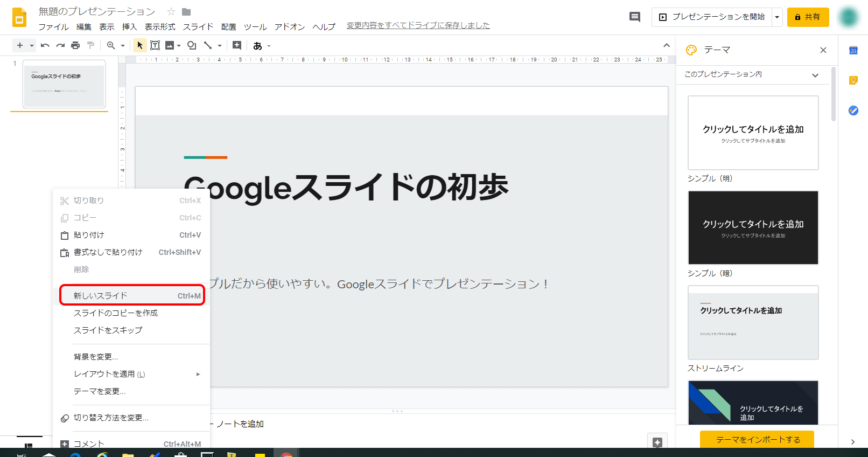Open the Tools menu

point(255,26)
